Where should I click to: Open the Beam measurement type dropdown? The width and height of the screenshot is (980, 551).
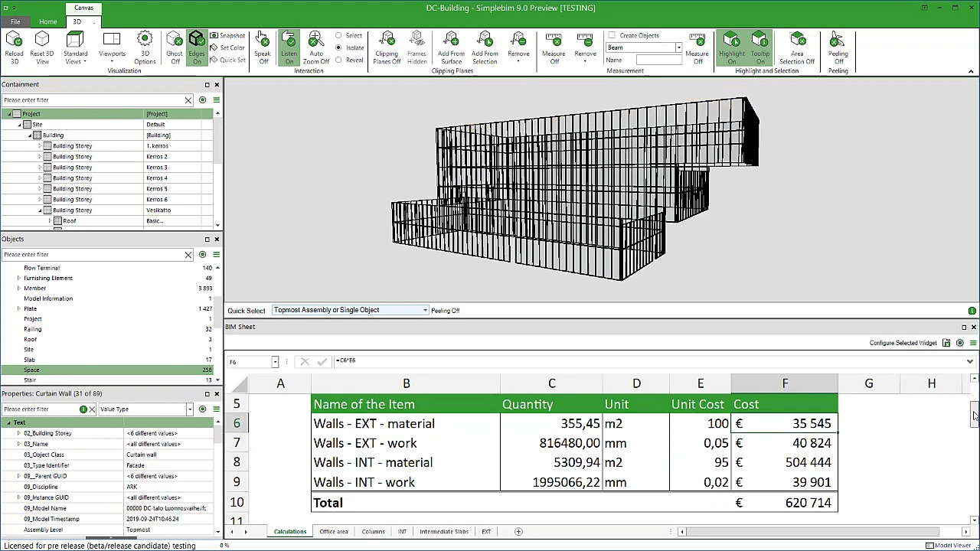click(678, 47)
